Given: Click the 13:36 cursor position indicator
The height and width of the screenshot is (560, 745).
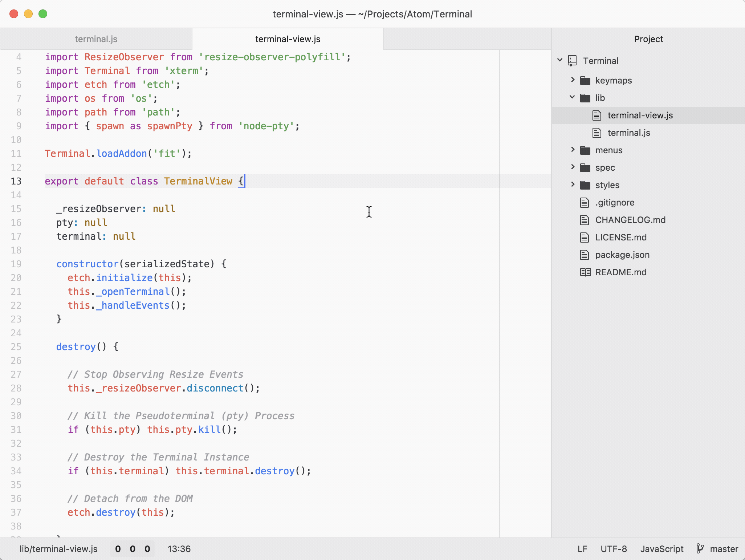Looking at the screenshot, I should [x=179, y=549].
